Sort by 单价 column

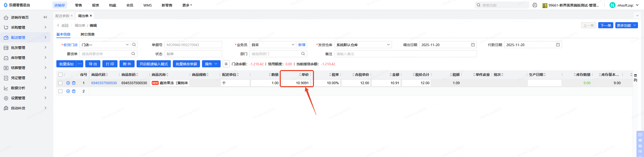click(x=300, y=75)
